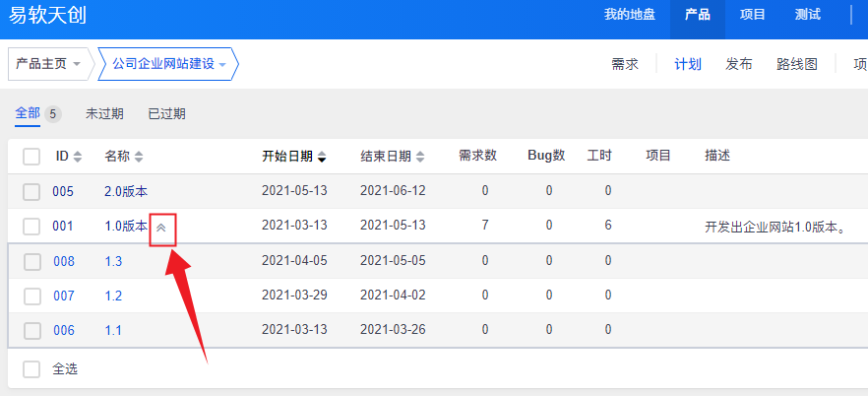
Task: Expand the 公司企业网站建设 product dropdown
Action: [169, 64]
